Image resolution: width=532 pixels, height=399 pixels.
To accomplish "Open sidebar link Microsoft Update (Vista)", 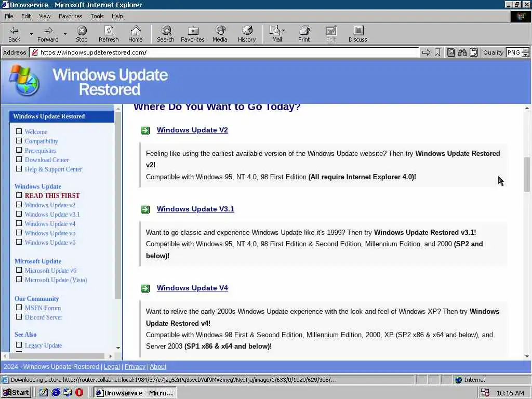I will pos(56,280).
